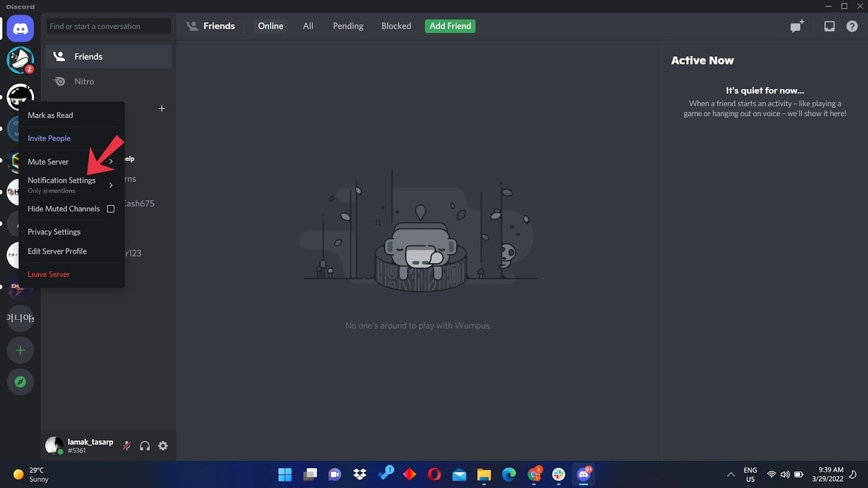The height and width of the screenshot is (488, 868).
Task: Click the Create DM plus icon
Action: 162,108
